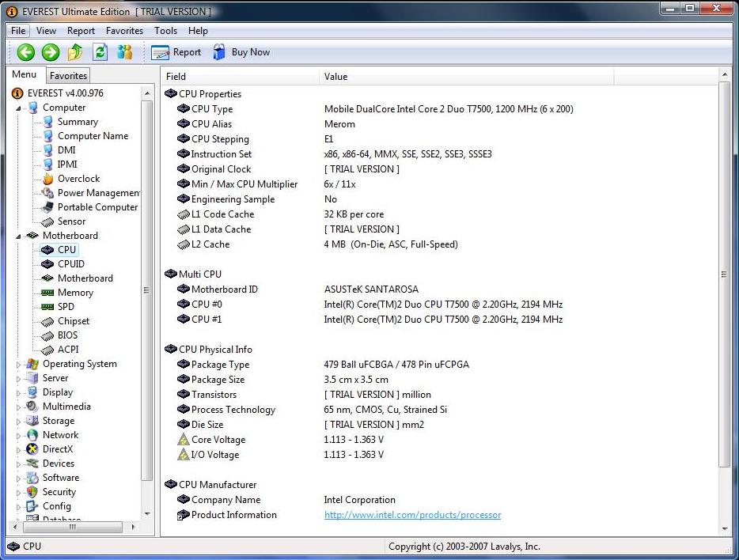Open the Chipset icon in tree

coord(47,322)
